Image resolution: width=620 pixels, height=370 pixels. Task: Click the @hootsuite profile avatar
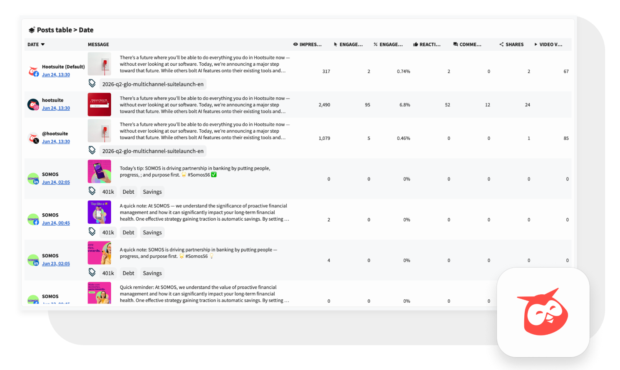(x=33, y=138)
